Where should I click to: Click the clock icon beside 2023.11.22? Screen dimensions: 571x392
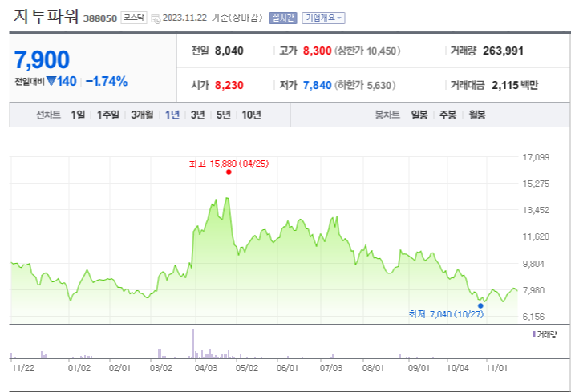pos(156,19)
